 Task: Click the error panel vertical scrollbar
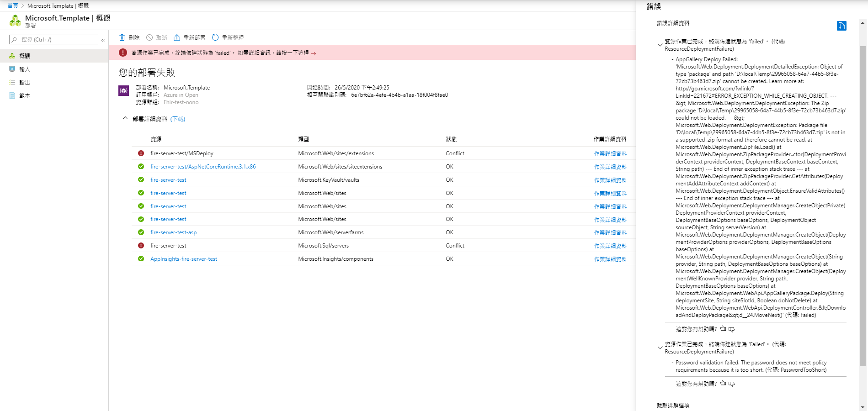click(863, 205)
